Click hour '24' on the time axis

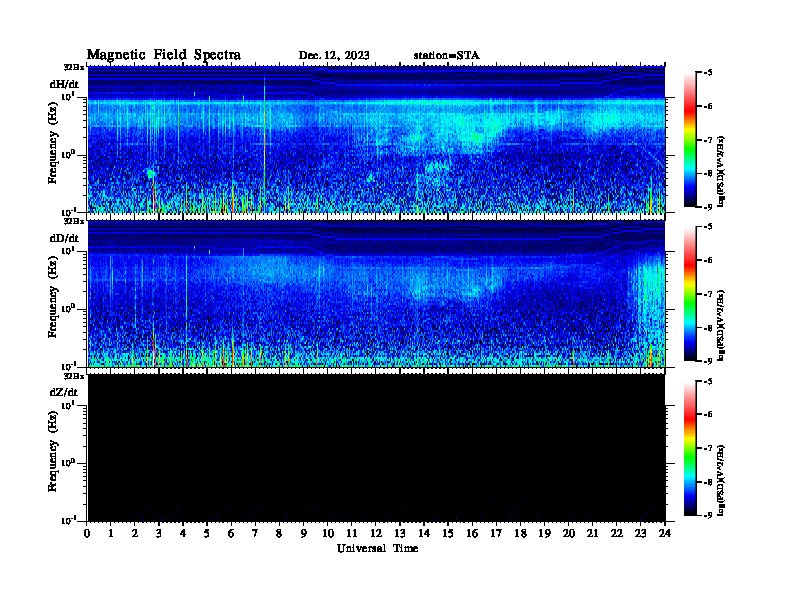(x=665, y=533)
